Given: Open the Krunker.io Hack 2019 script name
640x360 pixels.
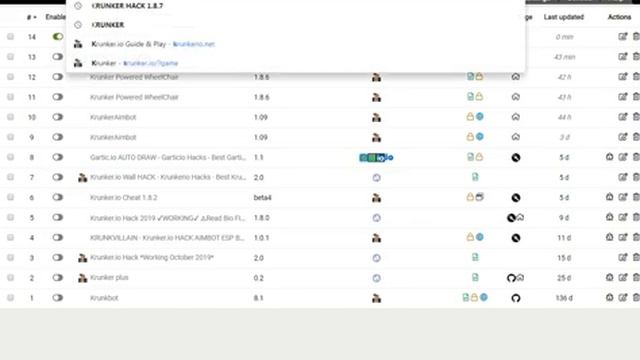Looking at the screenshot, I should (167, 218).
